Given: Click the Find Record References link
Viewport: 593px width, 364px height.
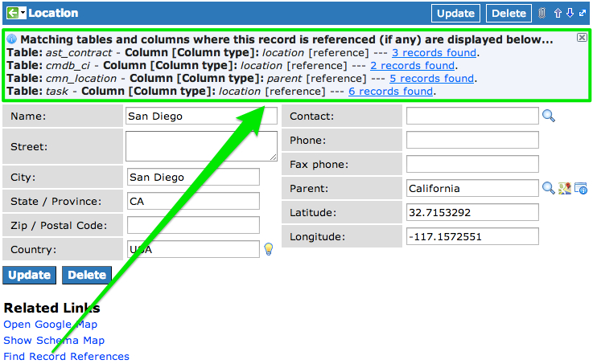Looking at the screenshot, I should [66, 356].
